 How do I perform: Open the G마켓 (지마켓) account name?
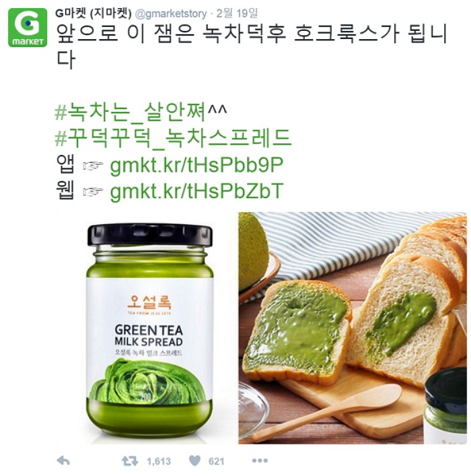tap(93, 13)
